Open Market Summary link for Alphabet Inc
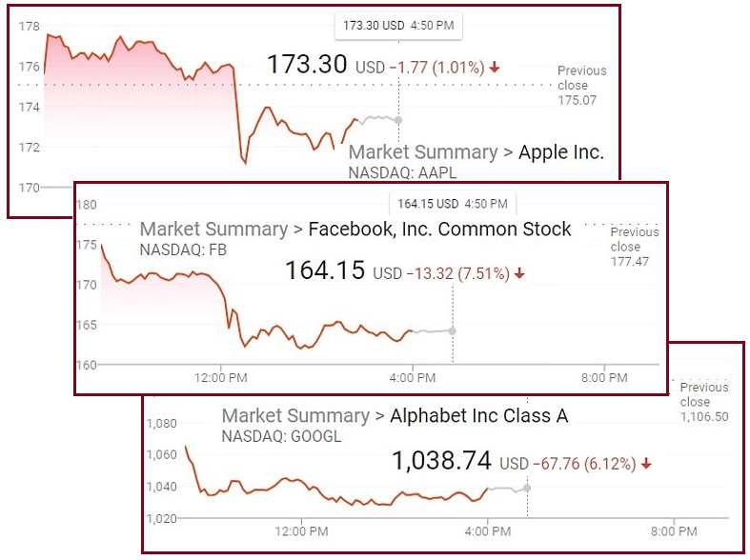Image resolution: width=750 pixels, height=560 pixels. pyautogui.click(x=295, y=416)
